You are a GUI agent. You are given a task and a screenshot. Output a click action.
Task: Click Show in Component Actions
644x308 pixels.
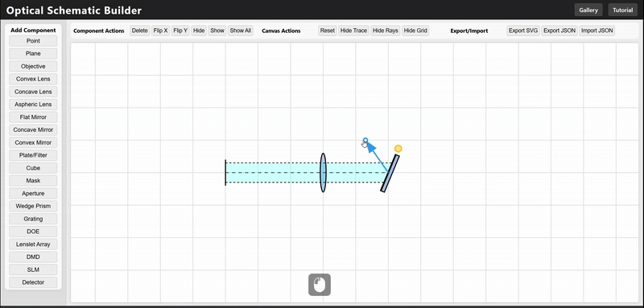pos(217,31)
